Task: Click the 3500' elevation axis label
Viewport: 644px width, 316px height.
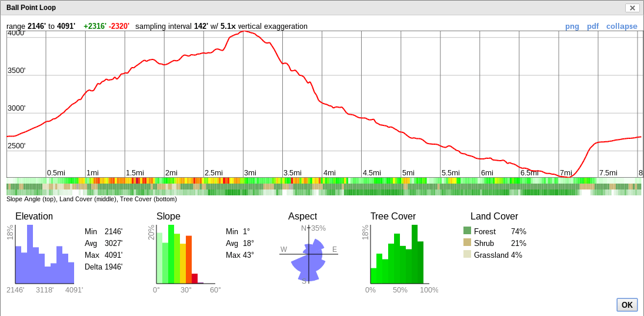Action: 16,71
